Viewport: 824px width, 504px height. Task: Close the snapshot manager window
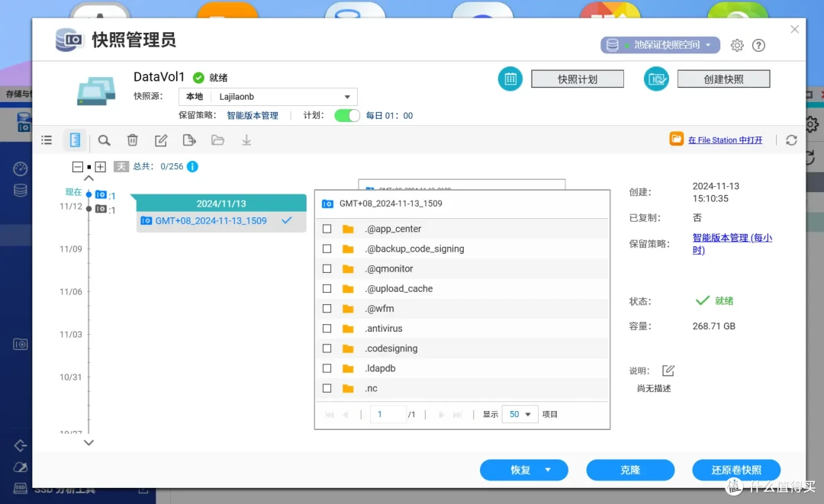click(794, 30)
